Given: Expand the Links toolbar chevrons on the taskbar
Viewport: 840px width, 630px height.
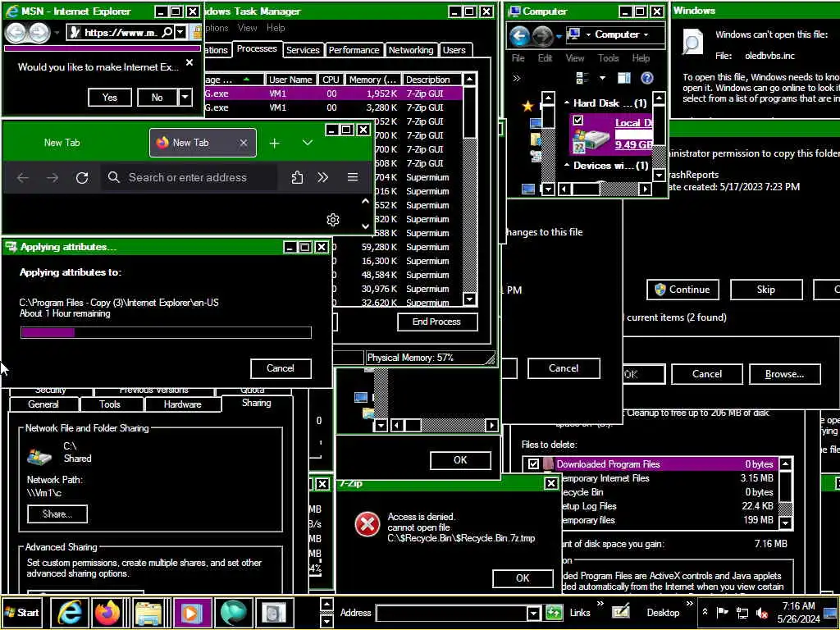Looking at the screenshot, I should point(600,604).
